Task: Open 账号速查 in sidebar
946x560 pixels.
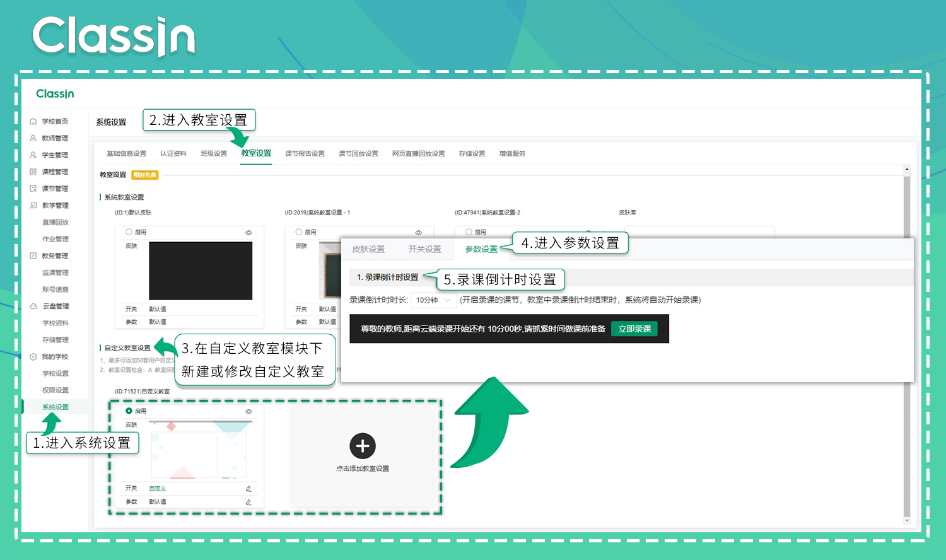Action: [55, 289]
